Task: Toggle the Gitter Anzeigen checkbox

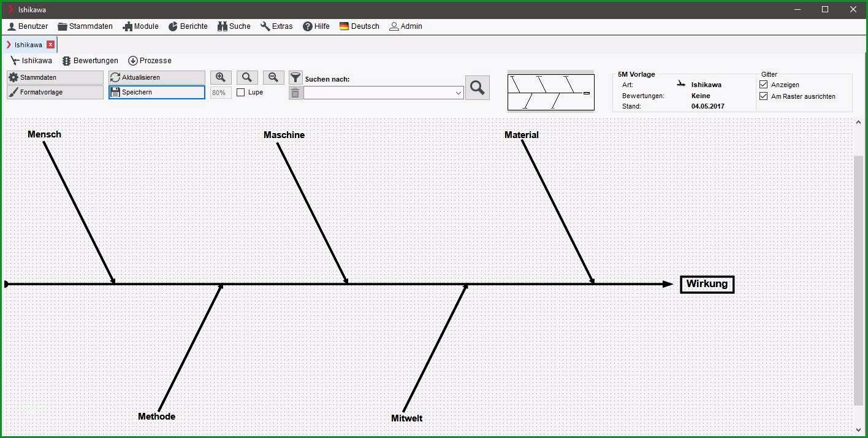Action: (x=764, y=85)
